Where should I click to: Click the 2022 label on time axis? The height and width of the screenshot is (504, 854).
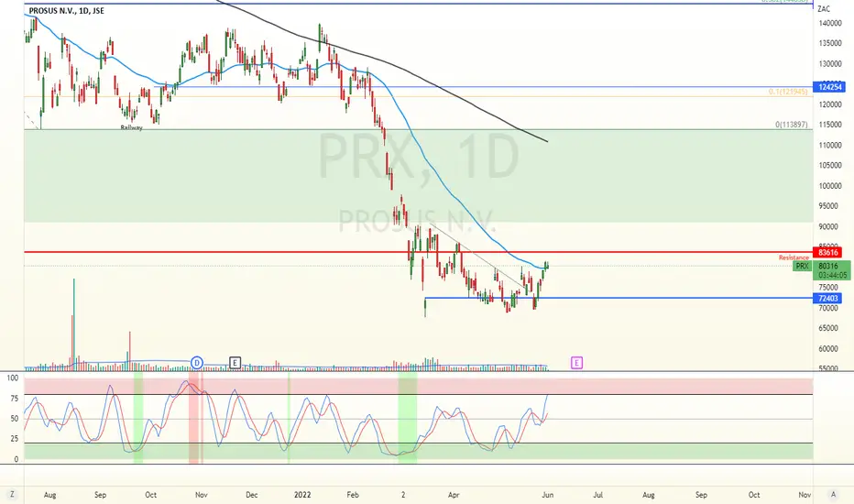302,495
